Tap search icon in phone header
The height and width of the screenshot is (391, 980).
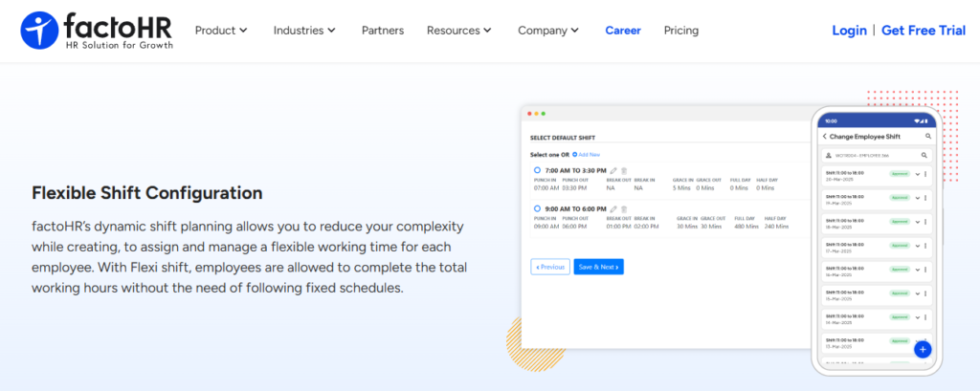coord(928,136)
